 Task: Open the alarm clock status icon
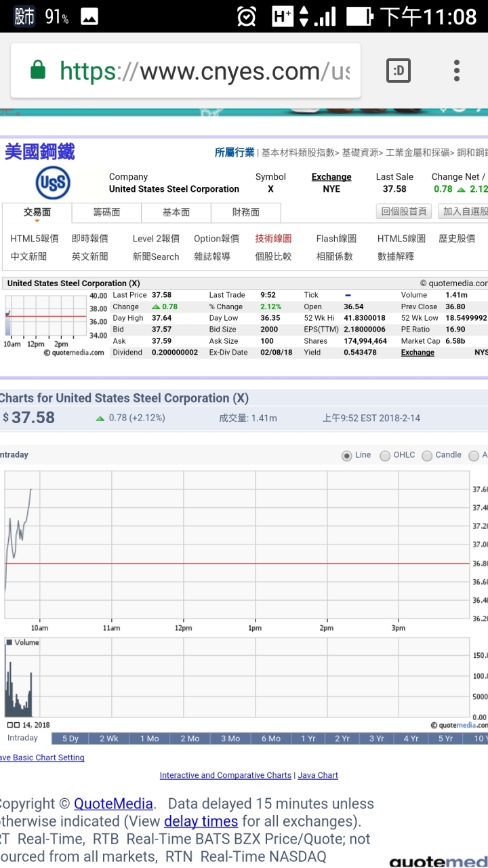coord(247,16)
